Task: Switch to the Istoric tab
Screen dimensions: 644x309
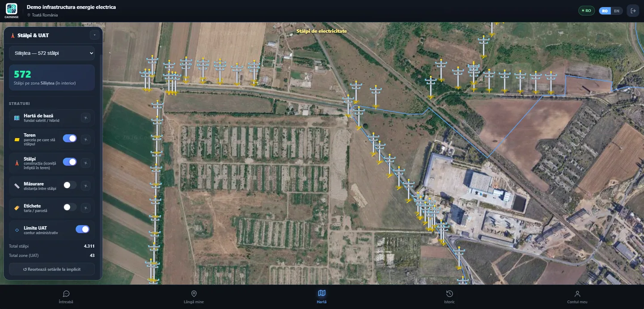Action: point(449,297)
